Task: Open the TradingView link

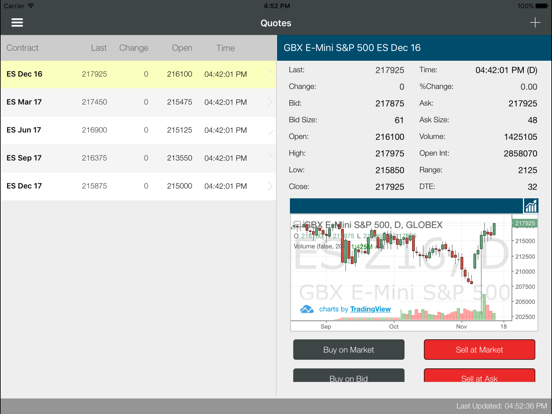Action: tap(370, 309)
